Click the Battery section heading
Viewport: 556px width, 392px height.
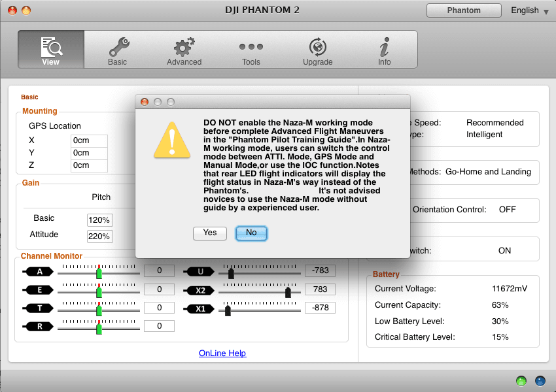386,274
